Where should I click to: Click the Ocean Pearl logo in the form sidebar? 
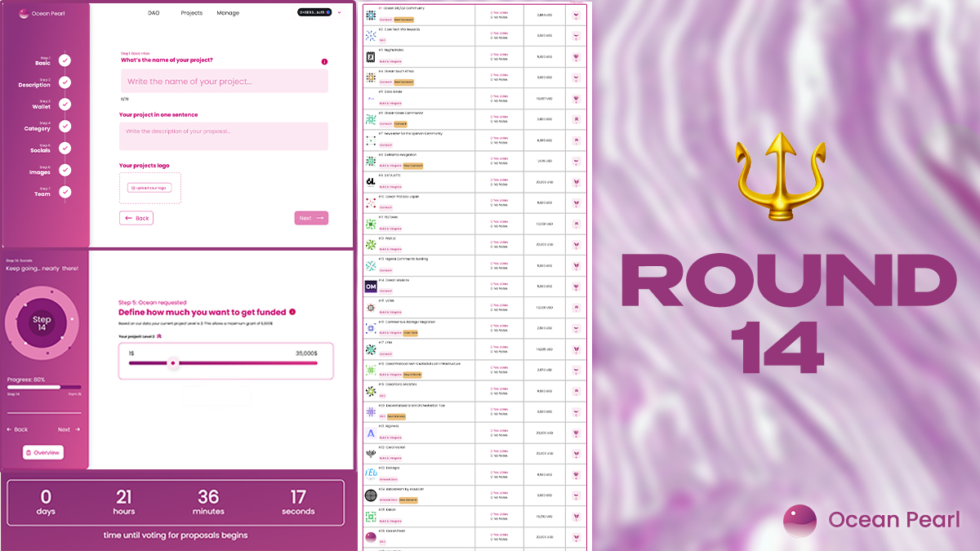(x=42, y=13)
